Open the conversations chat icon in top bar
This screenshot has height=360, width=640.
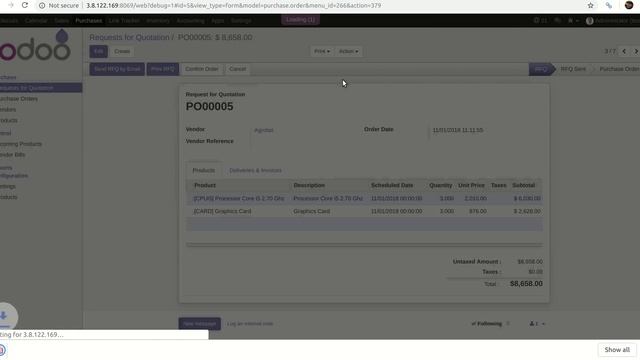pos(558,20)
